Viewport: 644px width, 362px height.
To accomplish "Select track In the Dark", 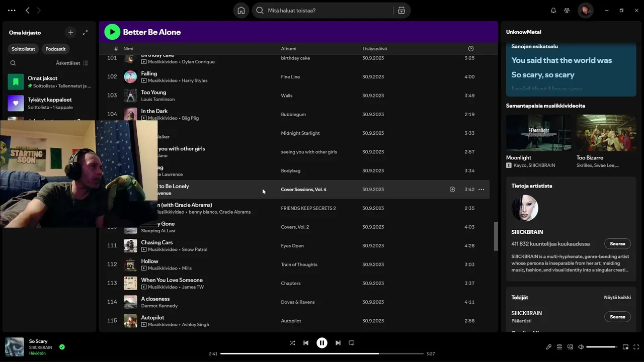I will (294, 114).
